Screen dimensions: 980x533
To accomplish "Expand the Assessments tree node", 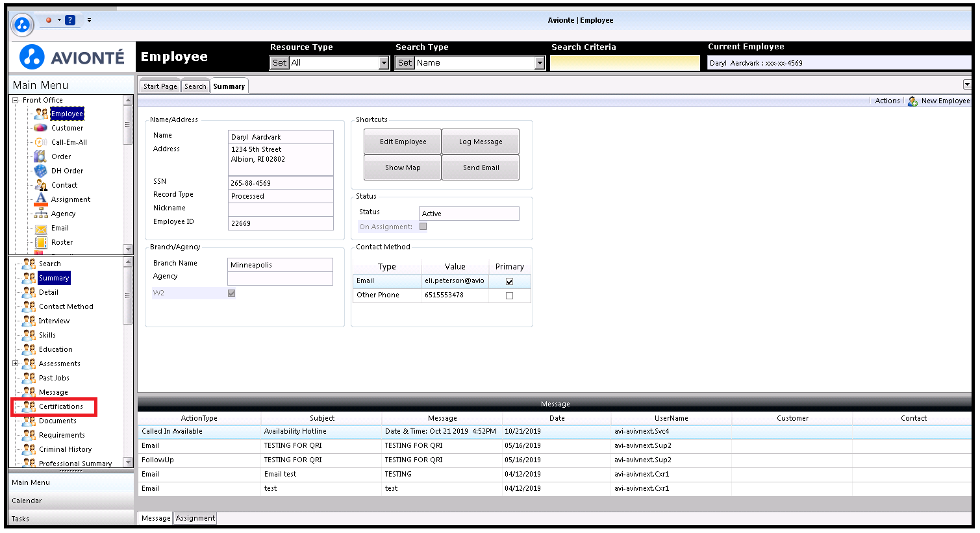I will pos(16,364).
